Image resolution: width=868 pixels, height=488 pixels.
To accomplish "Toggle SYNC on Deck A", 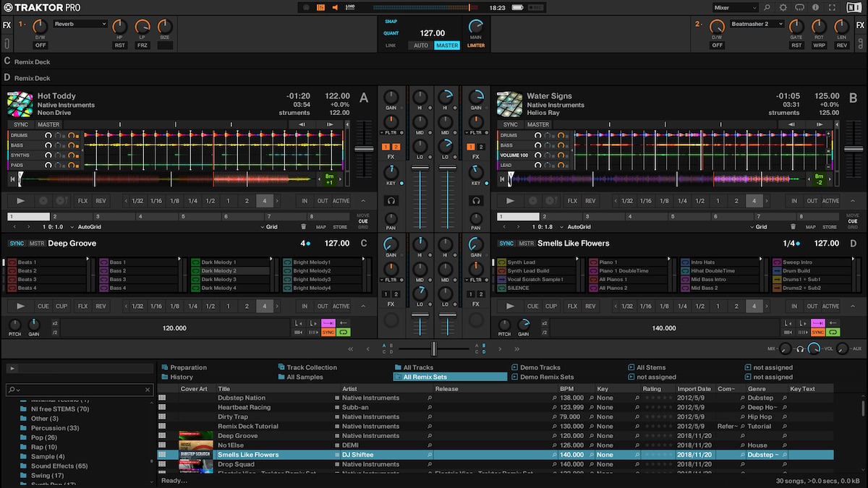I will pyautogui.click(x=21, y=124).
